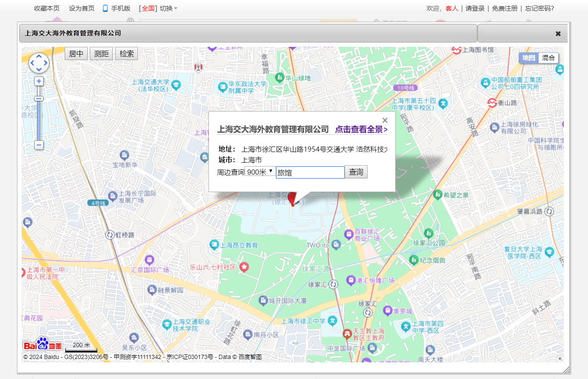Click the map zoom in plus button
This screenshot has width=588, height=379.
point(39,81)
